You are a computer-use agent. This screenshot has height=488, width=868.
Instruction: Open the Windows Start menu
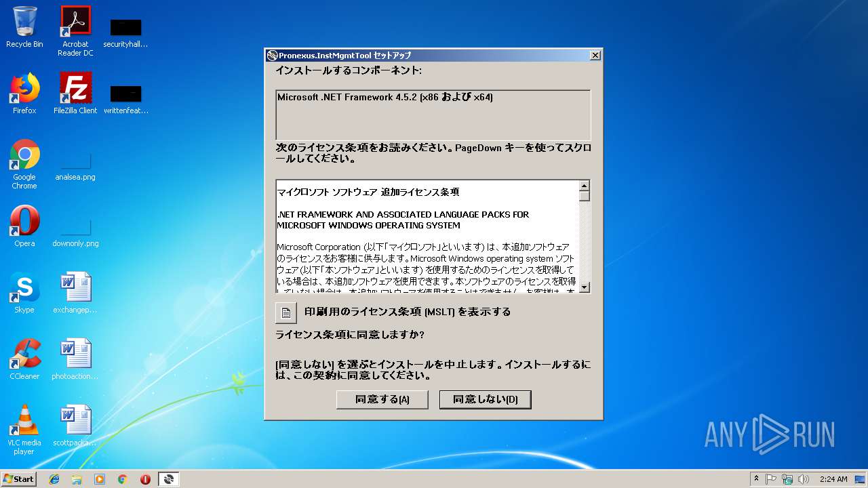pyautogui.click(x=18, y=479)
